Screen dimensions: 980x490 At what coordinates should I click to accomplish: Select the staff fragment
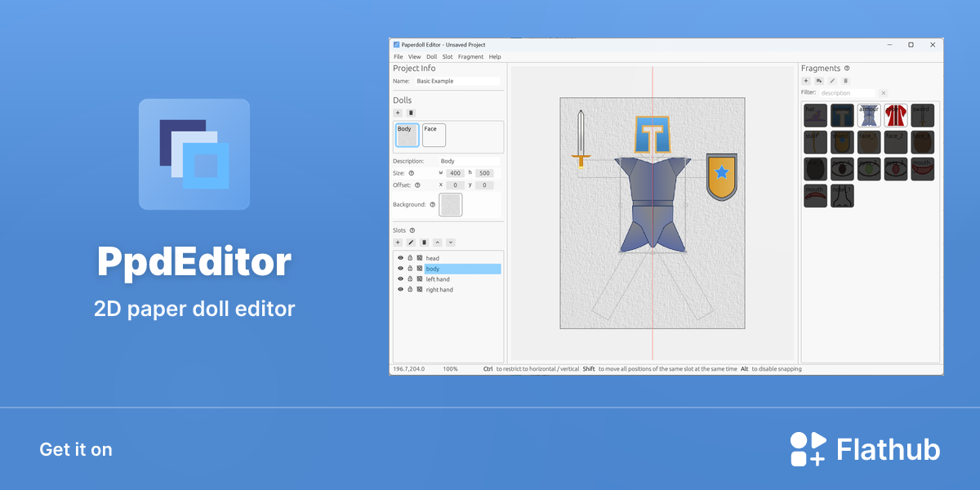tap(816, 143)
